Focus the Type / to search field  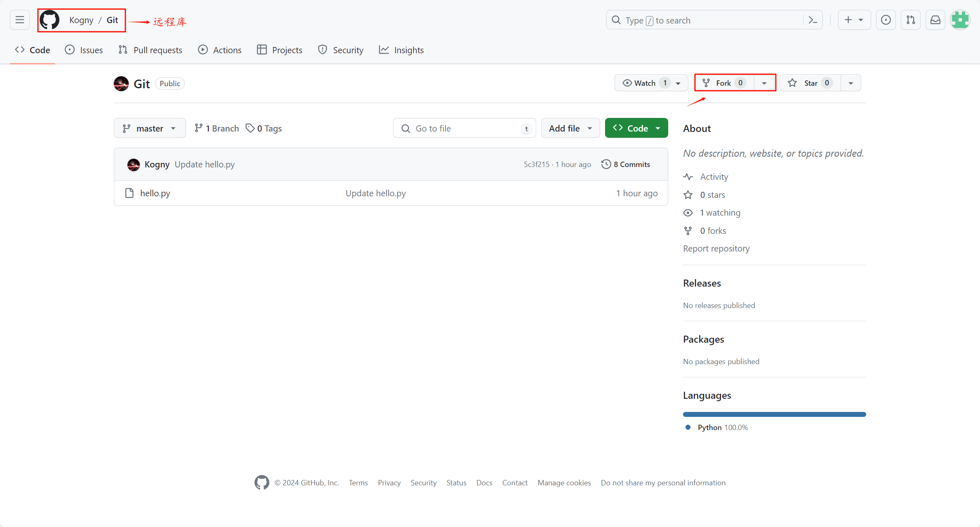coord(714,20)
